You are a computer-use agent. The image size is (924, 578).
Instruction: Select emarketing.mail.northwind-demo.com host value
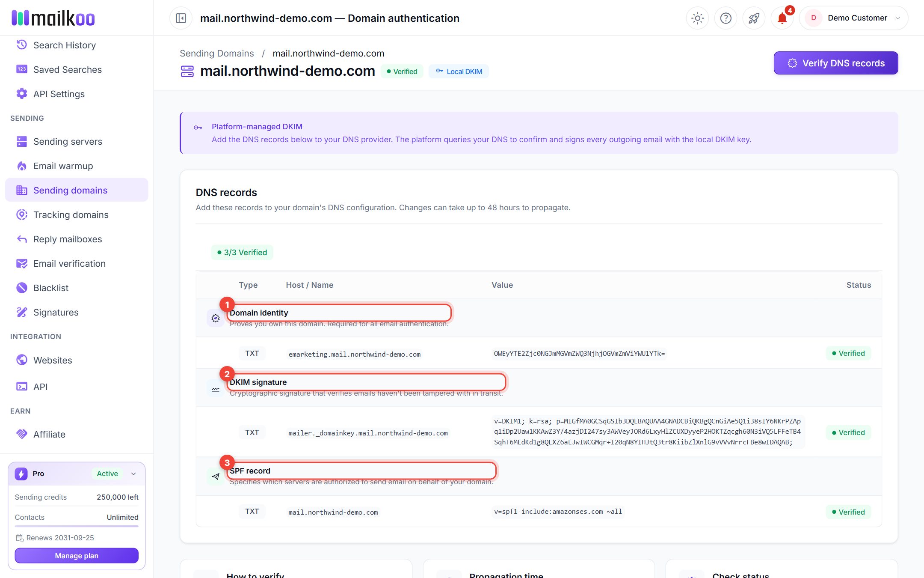[x=355, y=354]
